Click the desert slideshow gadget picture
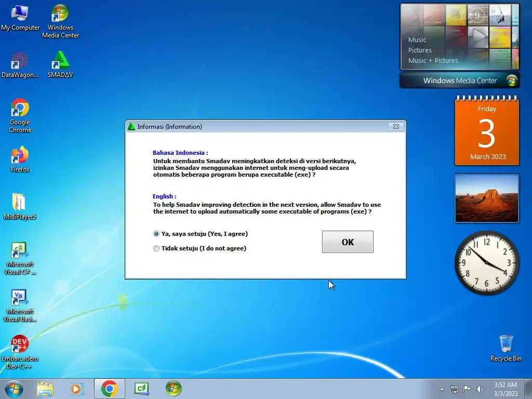 click(x=487, y=198)
